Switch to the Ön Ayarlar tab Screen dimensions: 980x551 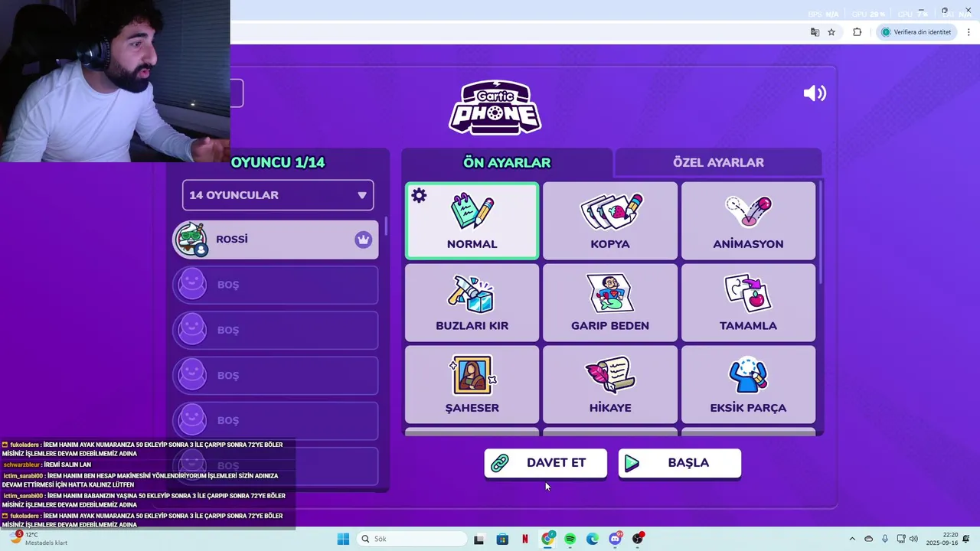[x=507, y=162]
